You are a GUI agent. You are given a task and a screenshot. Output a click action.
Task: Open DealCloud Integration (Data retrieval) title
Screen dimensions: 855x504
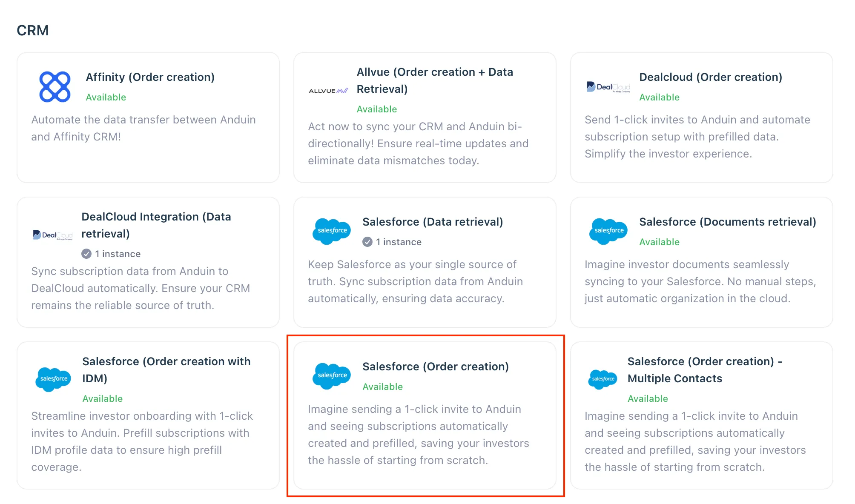[x=156, y=225]
